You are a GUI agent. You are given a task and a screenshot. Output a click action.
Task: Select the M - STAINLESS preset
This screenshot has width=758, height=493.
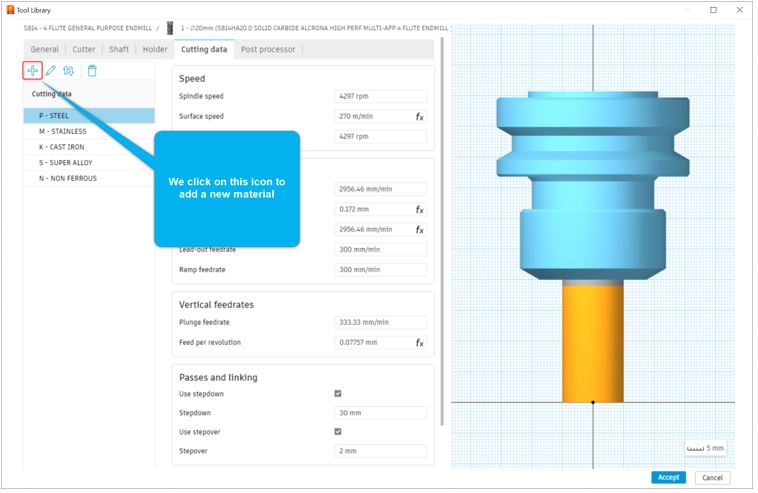pos(89,131)
